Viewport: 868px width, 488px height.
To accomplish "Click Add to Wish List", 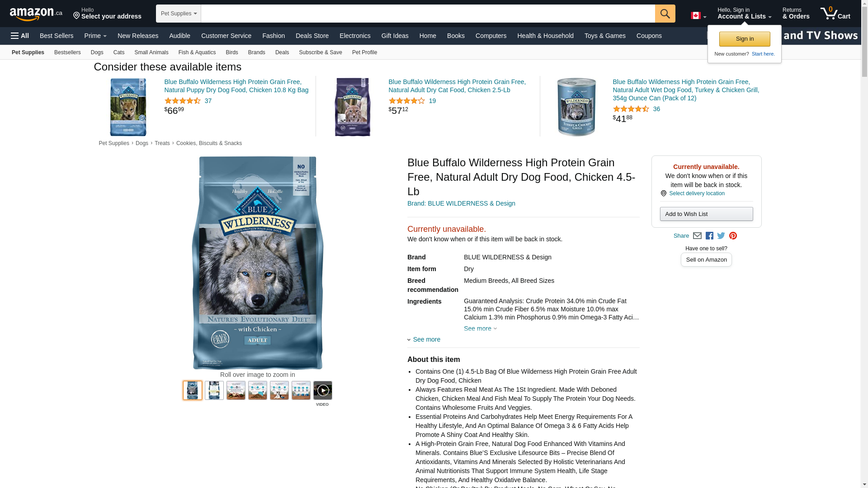I will [x=706, y=214].
